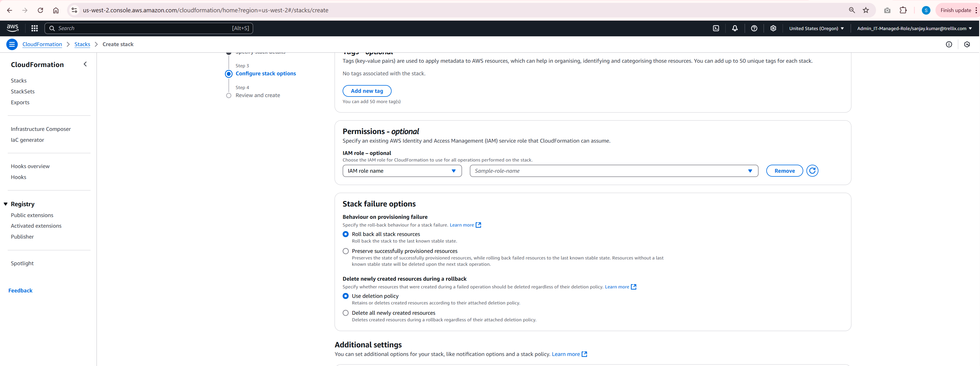Viewport: 980px width, 366px height.
Task: Open the IAM role name dropdown
Action: pos(402,170)
